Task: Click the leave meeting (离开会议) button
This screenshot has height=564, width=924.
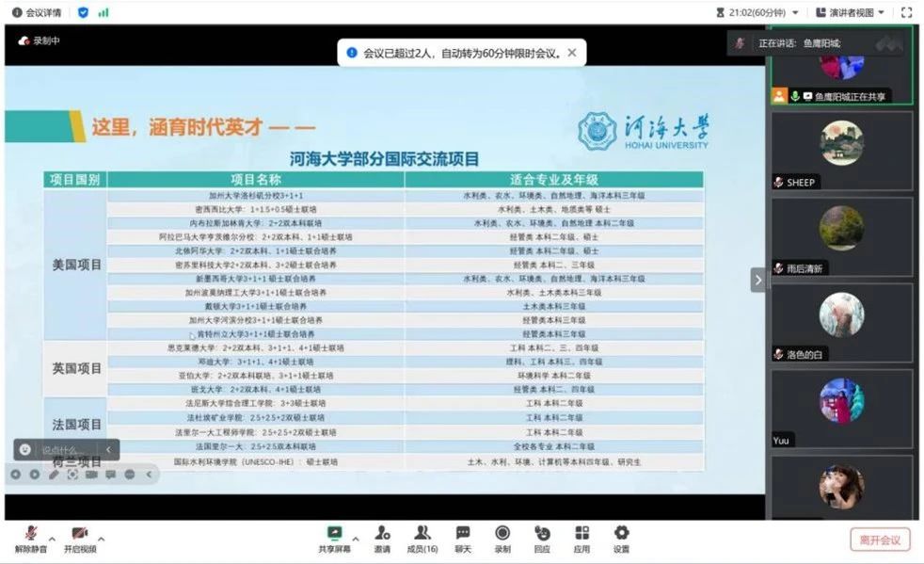Action: click(880, 540)
